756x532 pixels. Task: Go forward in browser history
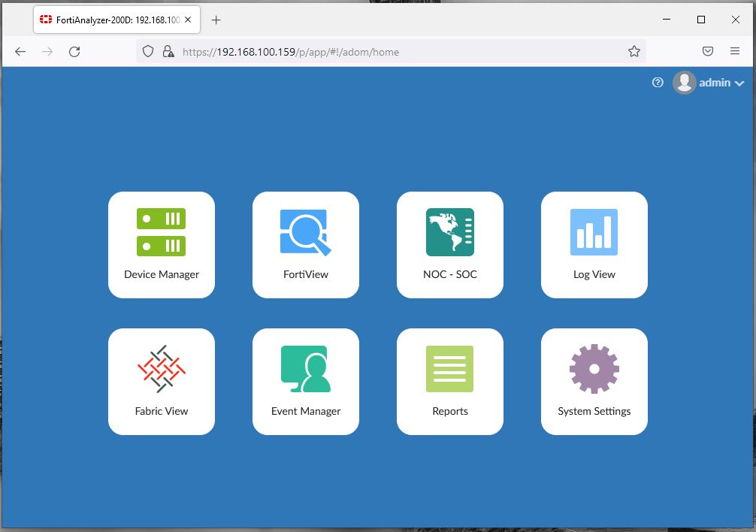[47, 52]
